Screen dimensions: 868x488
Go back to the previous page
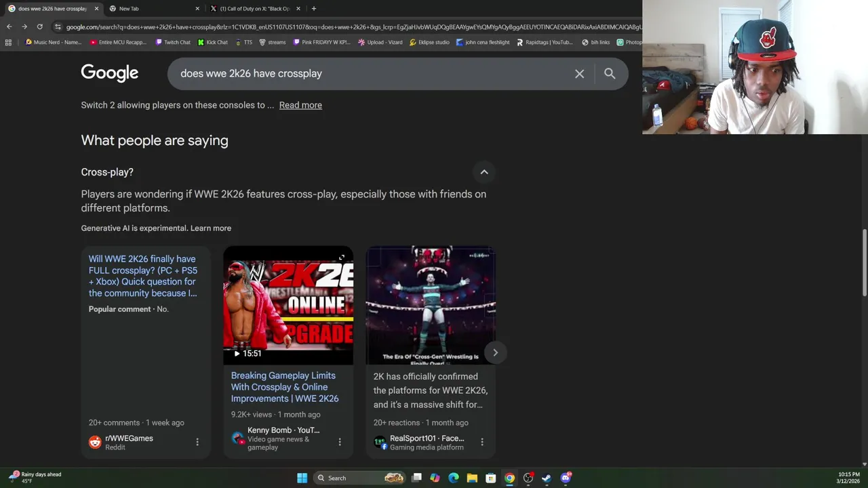coord(9,26)
